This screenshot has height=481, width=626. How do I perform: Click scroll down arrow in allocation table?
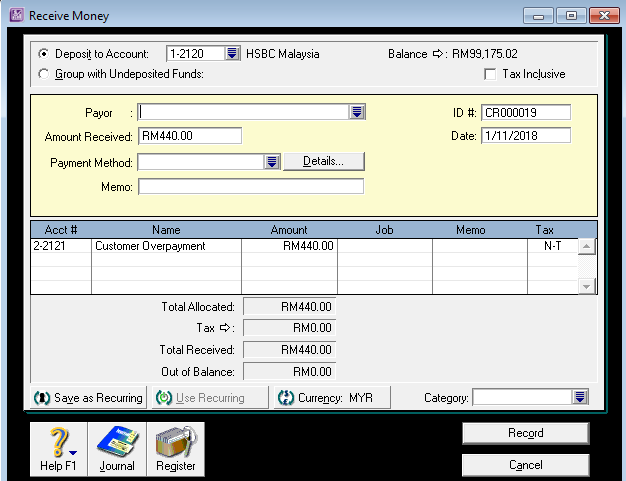(586, 286)
